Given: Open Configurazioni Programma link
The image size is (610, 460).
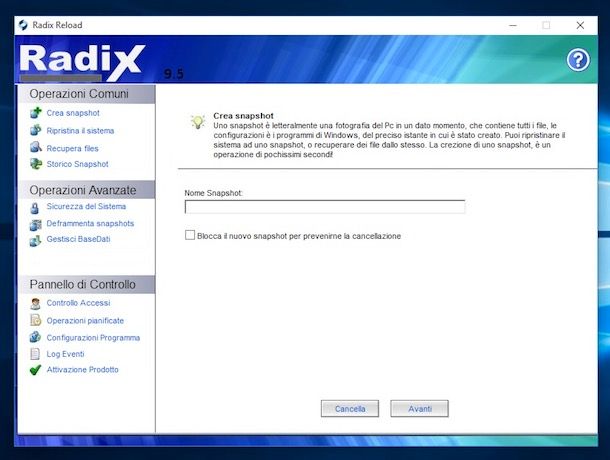Looking at the screenshot, I should (x=93, y=338).
